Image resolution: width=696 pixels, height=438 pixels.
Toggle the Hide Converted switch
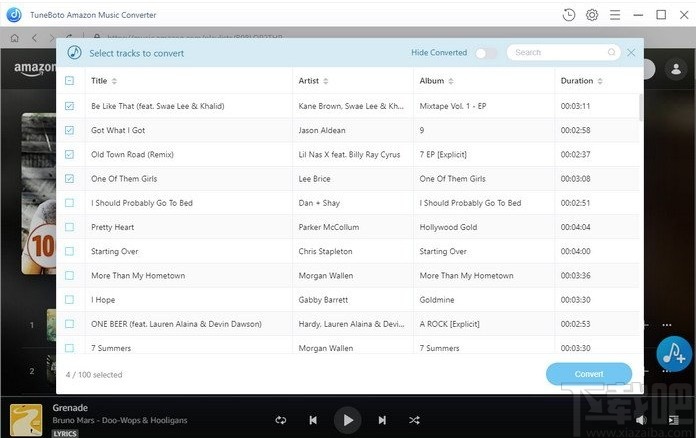point(486,53)
